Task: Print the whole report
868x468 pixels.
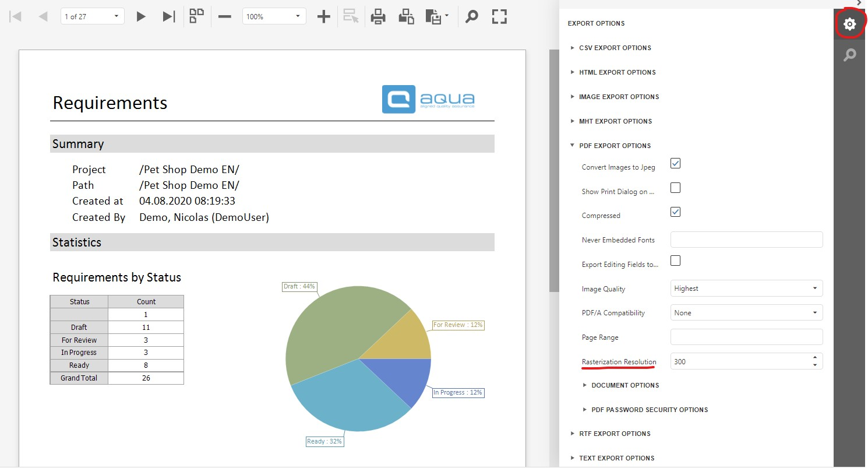Action: [x=379, y=17]
